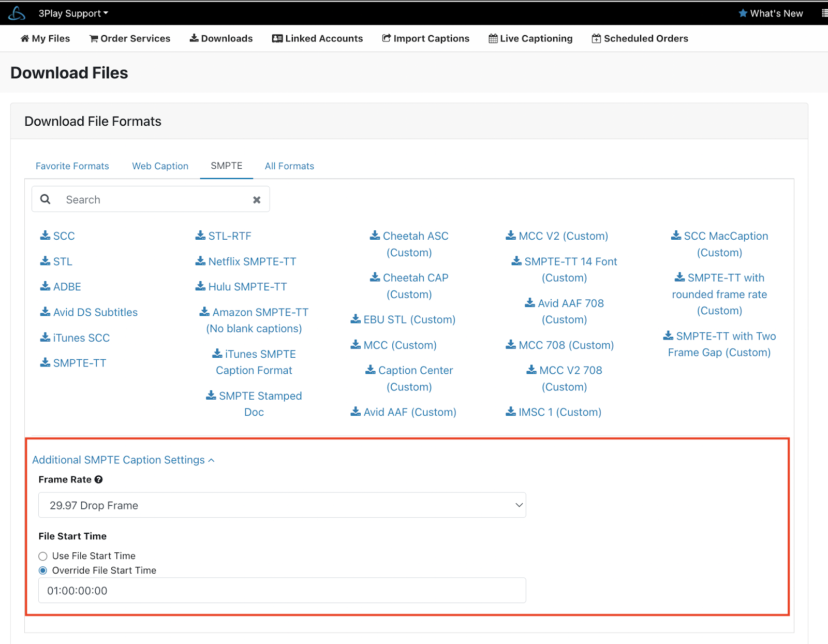Click download icon next to SMPTE-TT 14 Font
The width and height of the screenshot is (828, 644).
[516, 261]
